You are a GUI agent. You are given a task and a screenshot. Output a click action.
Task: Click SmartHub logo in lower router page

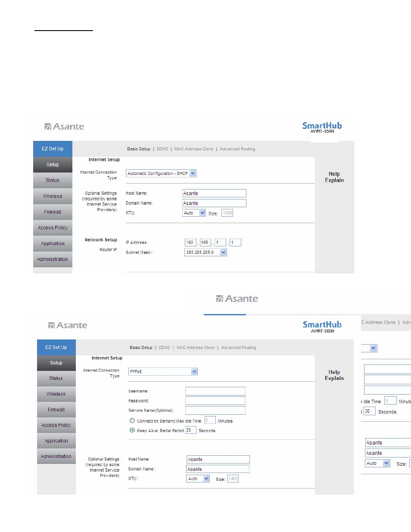coord(322,326)
